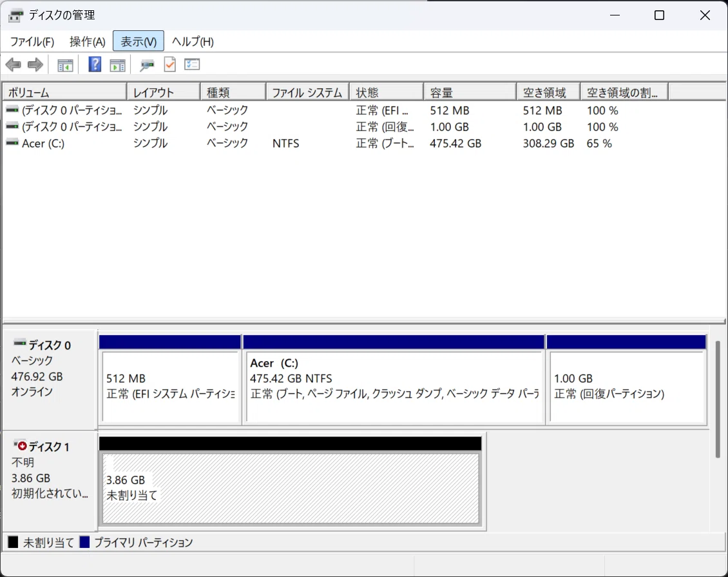Image resolution: width=728 pixels, height=577 pixels.
Task: Click the vertical scrollbar of the disk pane
Action: pyautogui.click(x=717, y=400)
